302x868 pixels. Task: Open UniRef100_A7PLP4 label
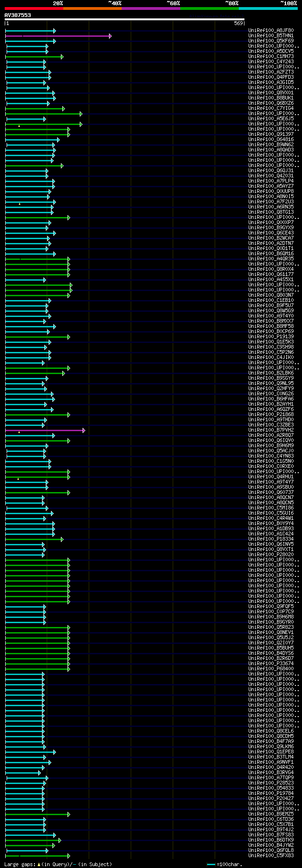pyautogui.click(x=271, y=181)
